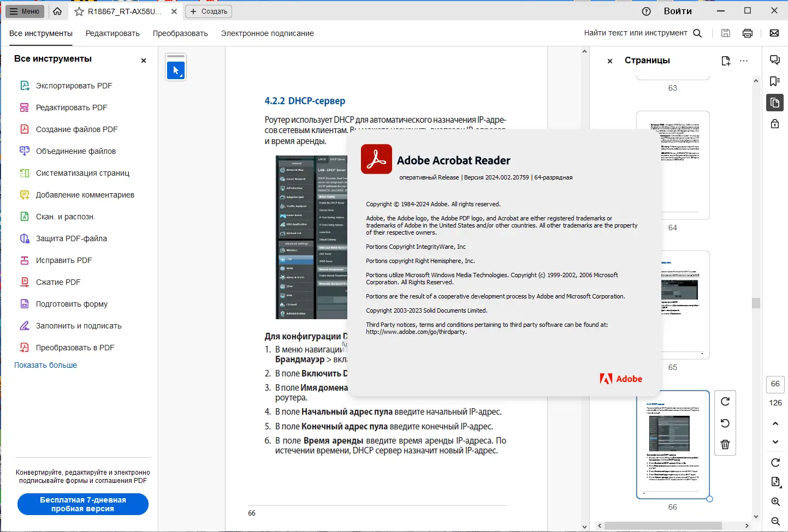Image resolution: width=788 pixels, height=532 pixels.
Task: Rotate page counterclockwise using thumbnail toolbar icon
Action: [725, 423]
